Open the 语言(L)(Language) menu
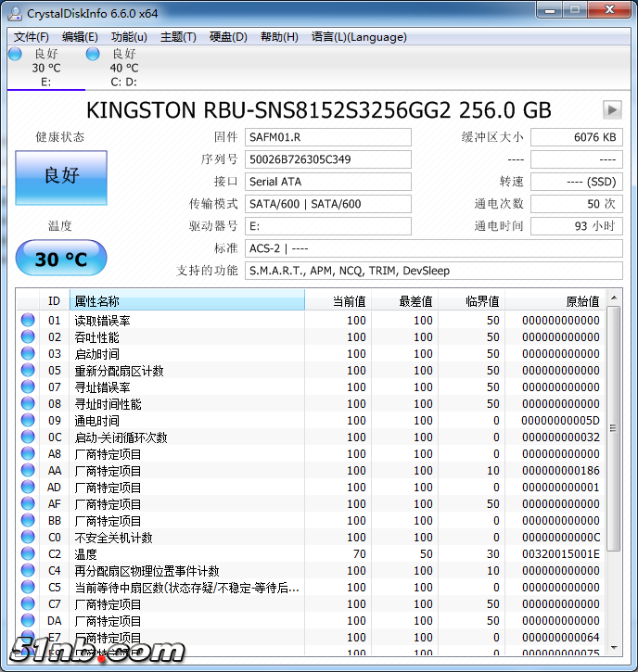638x672 pixels. pos(359,37)
